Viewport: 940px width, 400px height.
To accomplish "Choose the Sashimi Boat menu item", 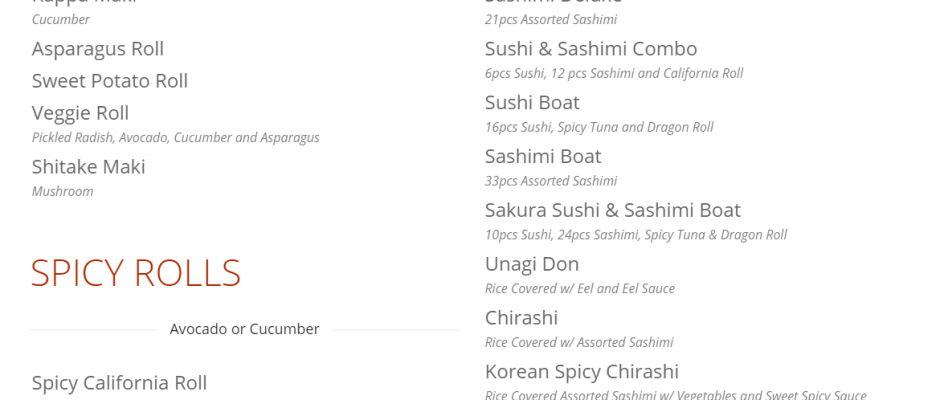I will click(x=541, y=157).
